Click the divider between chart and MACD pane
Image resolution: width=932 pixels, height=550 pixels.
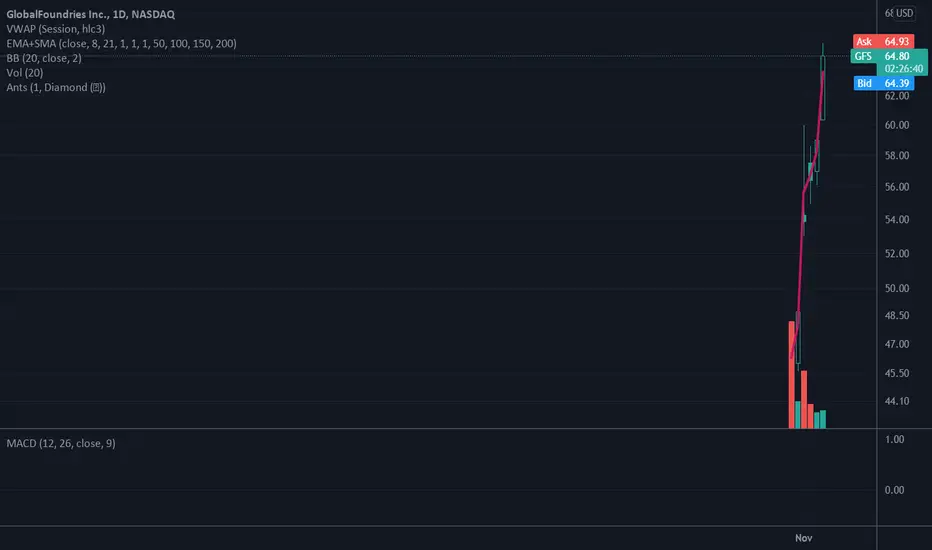pos(438,429)
